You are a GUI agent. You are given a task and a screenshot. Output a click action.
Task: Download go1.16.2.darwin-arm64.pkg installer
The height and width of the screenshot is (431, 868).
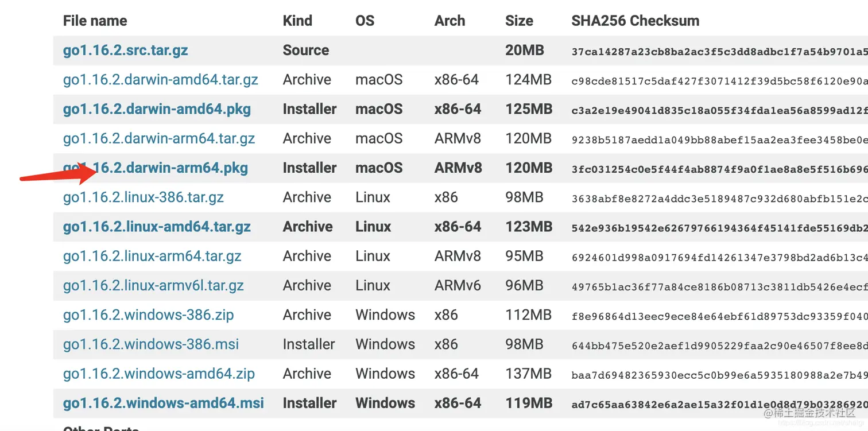click(172, 168)
